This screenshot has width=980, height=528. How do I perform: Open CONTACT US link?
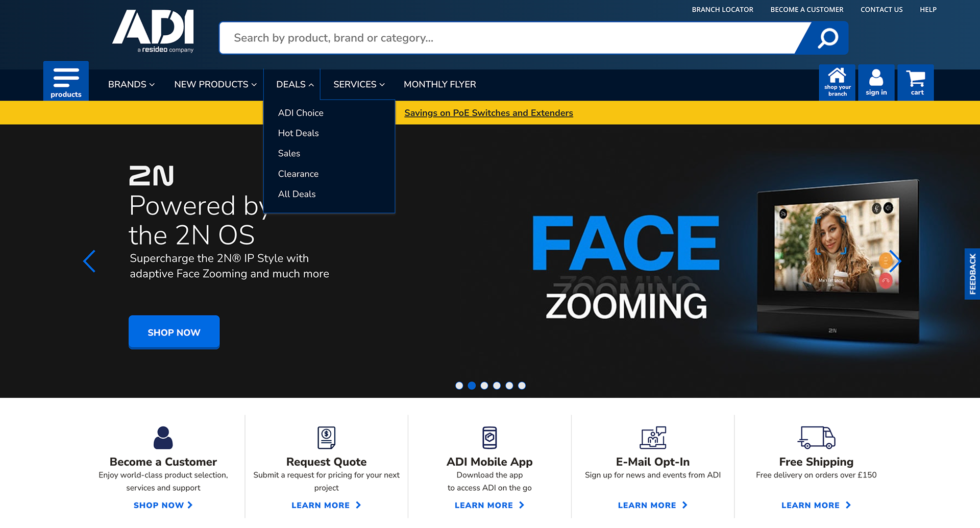tap(881, 10)
